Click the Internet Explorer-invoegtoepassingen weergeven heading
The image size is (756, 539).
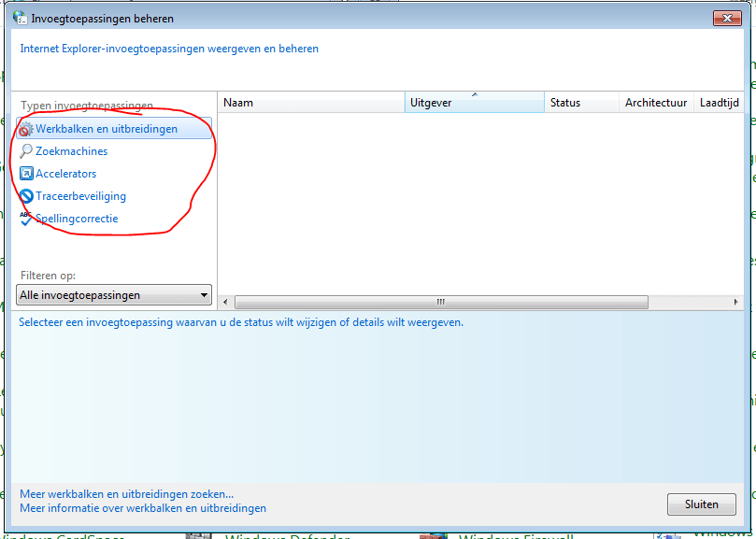pyautogui.click(x=169, y=49)
